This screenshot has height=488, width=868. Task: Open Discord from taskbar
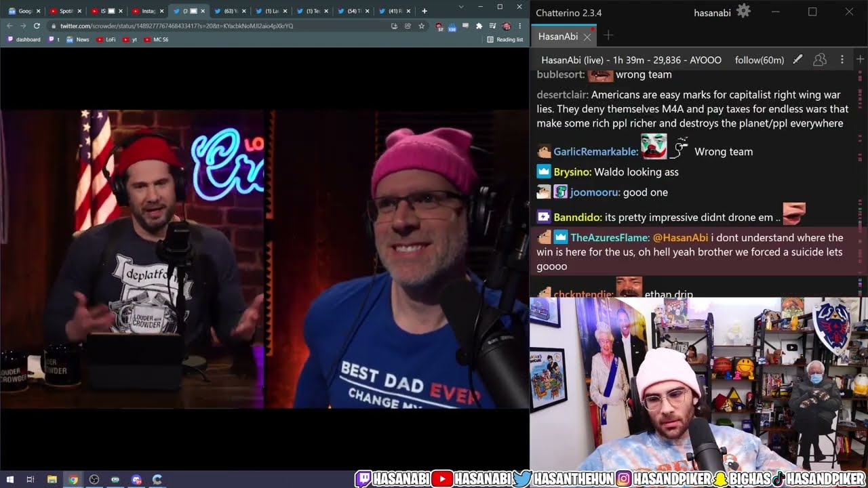click(x=136, y=479)
